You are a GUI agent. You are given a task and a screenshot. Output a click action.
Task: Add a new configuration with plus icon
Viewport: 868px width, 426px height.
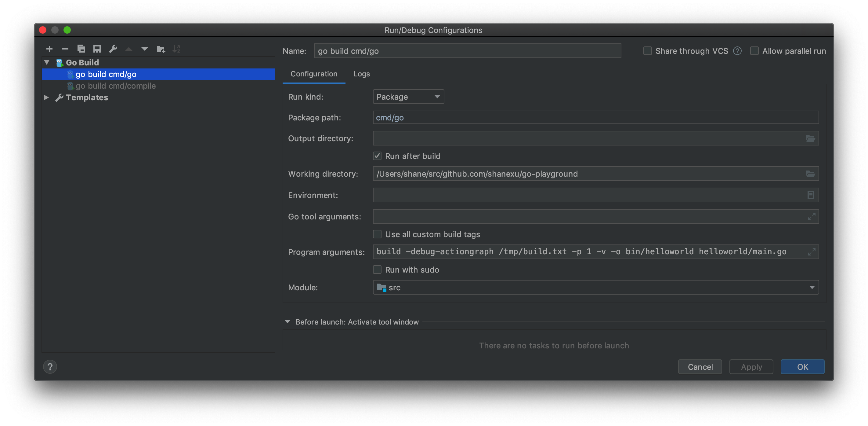[49, 49]
